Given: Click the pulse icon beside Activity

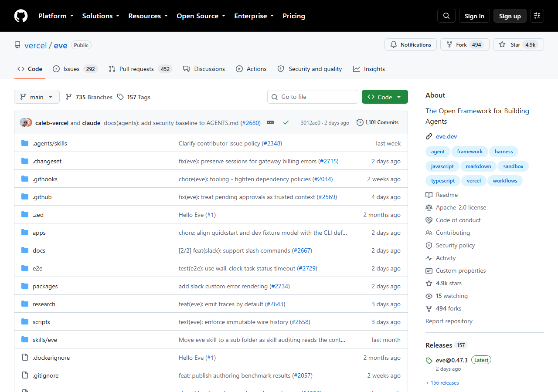Looking at the screenshot, I should click(429, 258).
